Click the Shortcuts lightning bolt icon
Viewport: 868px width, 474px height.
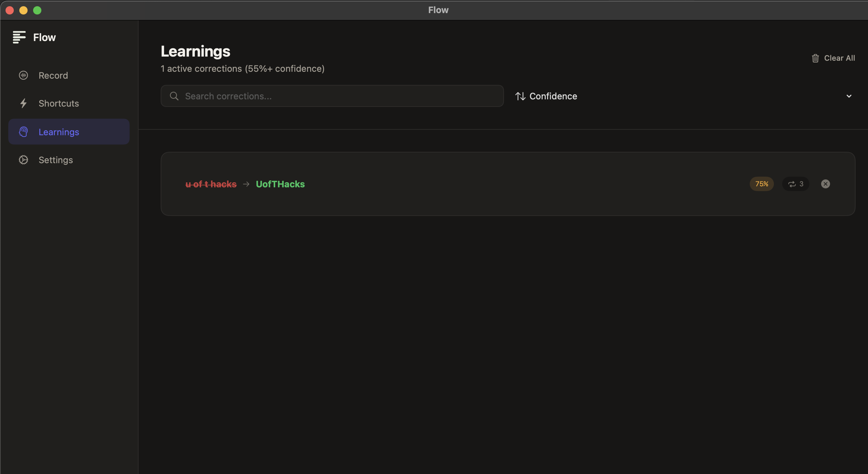point(23,103)
